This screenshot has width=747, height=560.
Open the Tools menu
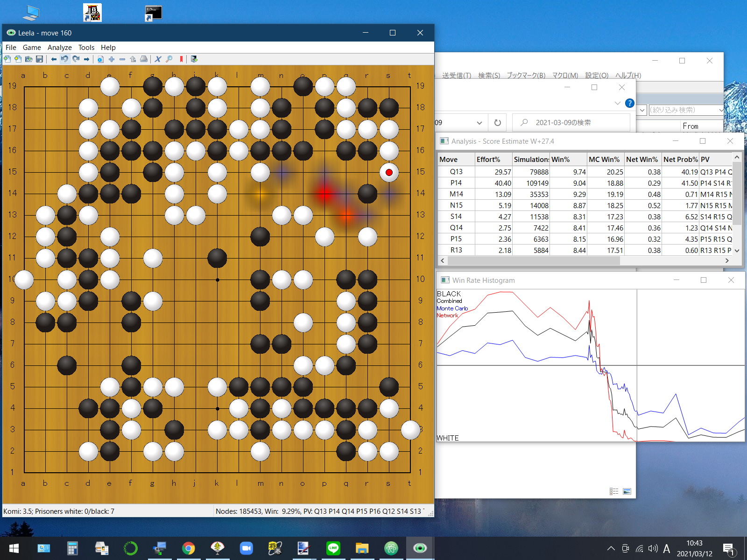[86, 48]
